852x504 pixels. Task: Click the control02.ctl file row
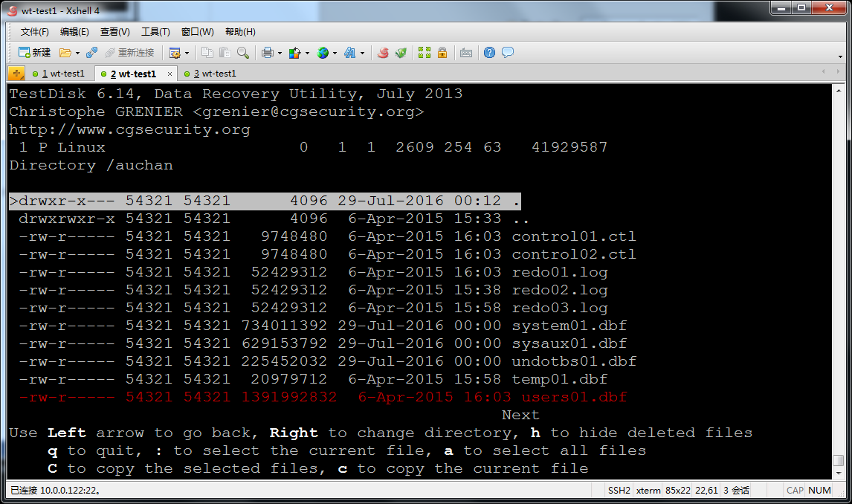[x=326, y=254]
